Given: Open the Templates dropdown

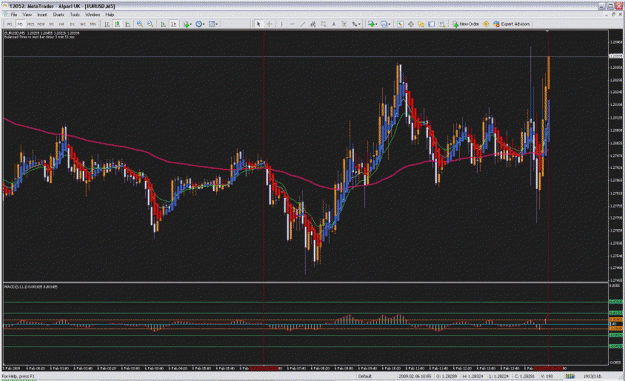Looking at the screenshot, I should tap(214, 24).
